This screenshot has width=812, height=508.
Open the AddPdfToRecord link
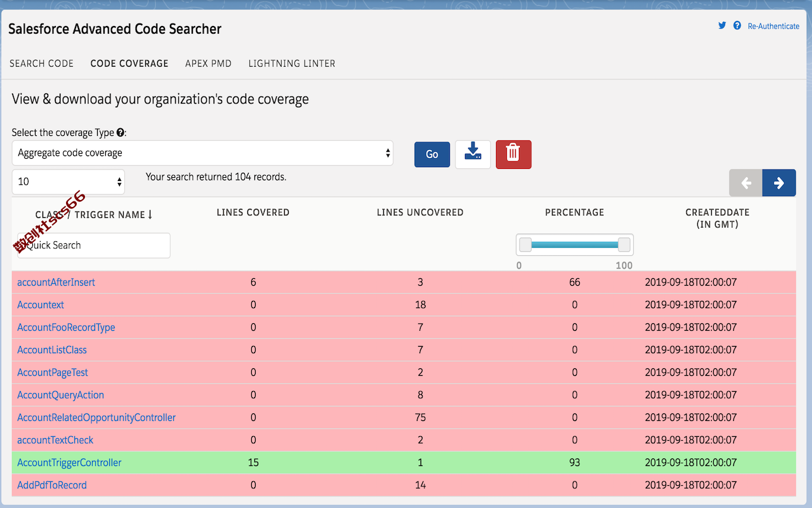click(52, 485)
